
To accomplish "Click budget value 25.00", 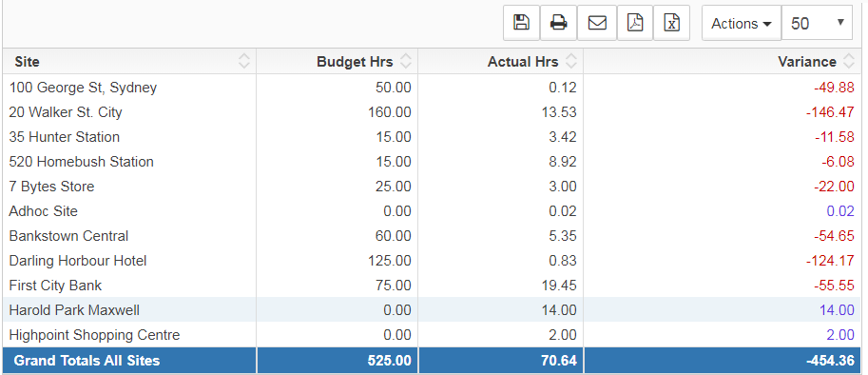I will pos(394,187).
